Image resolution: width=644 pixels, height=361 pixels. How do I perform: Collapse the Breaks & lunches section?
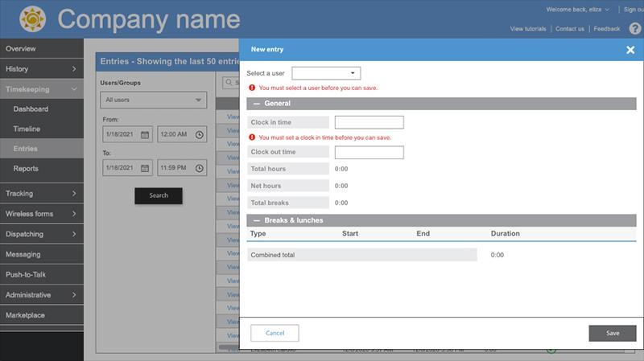pyautogui.click(x=257, y=220)
